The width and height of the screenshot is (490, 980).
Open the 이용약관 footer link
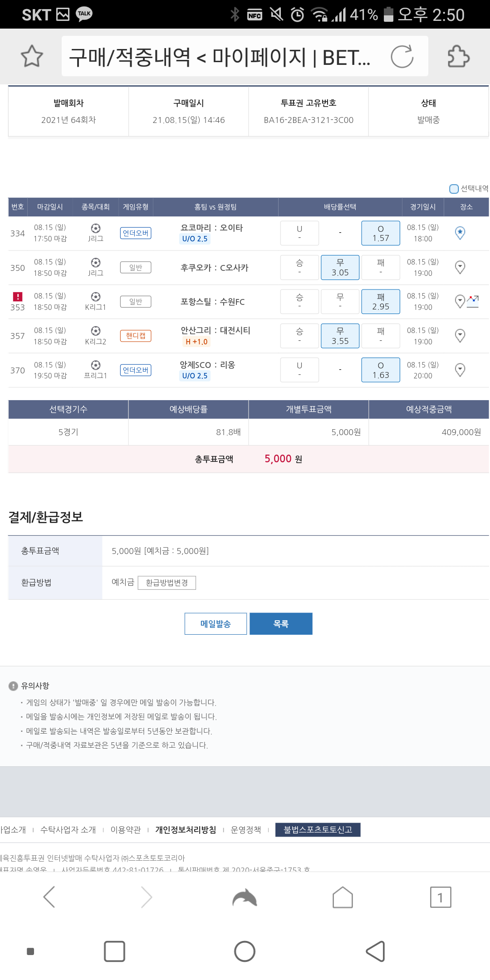coord(126,830)
